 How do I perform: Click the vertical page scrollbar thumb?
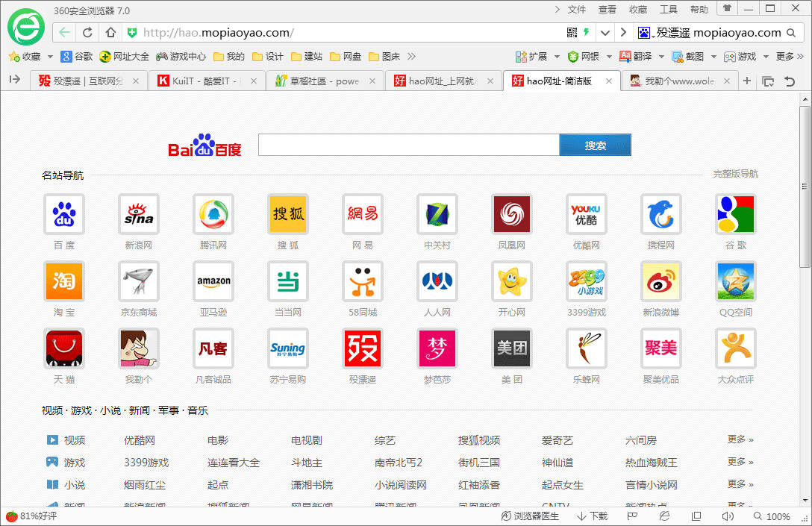[805, 187]
